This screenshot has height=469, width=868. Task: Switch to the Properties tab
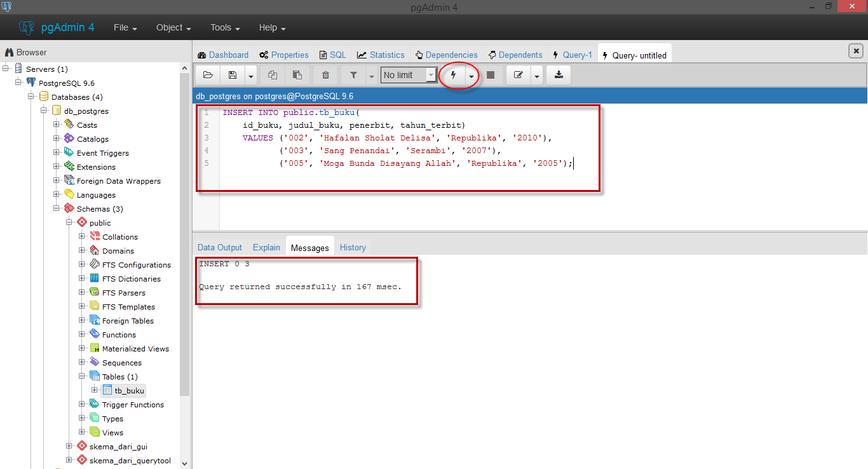click(284, 55)
